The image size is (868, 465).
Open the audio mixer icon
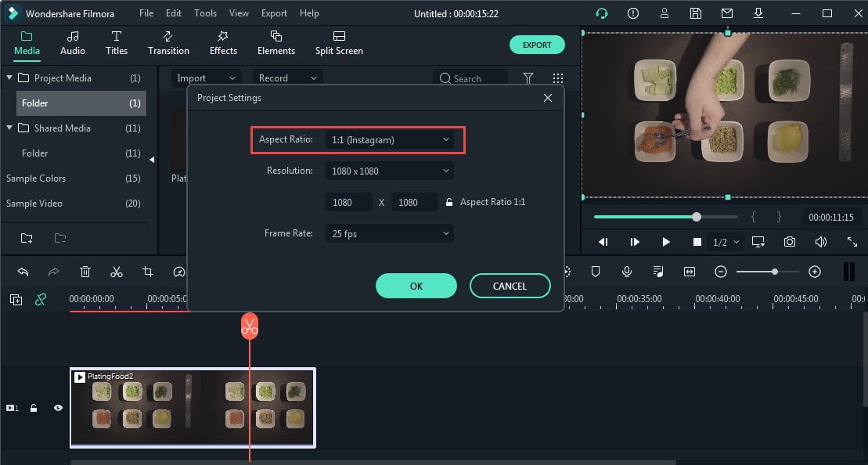click(x=658, y=271)
